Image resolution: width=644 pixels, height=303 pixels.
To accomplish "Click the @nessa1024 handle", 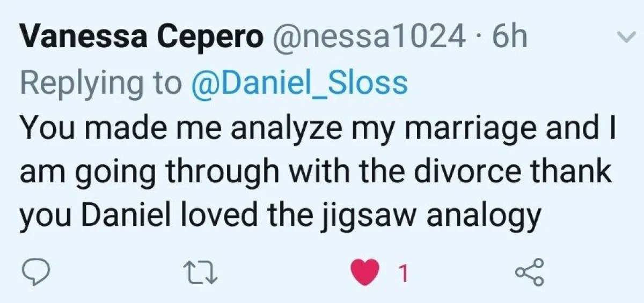I will (369, 38).
